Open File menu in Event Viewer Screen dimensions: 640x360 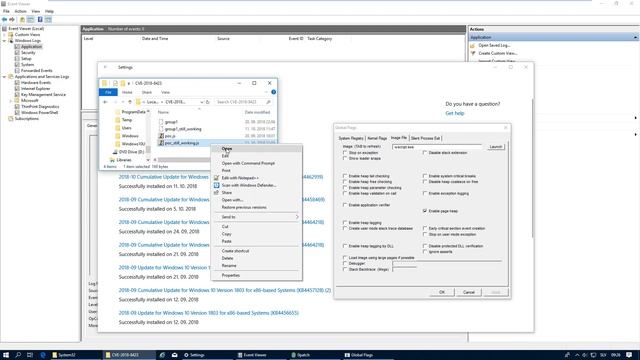(6, 11)
